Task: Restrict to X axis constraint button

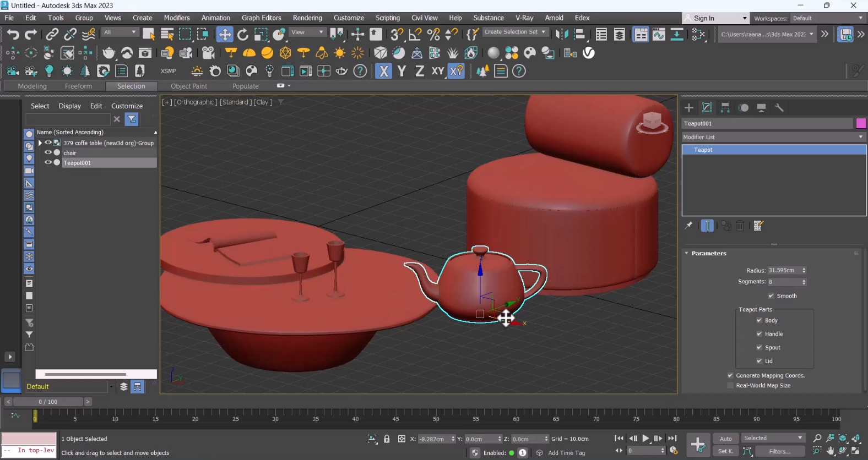Action: 384,71
